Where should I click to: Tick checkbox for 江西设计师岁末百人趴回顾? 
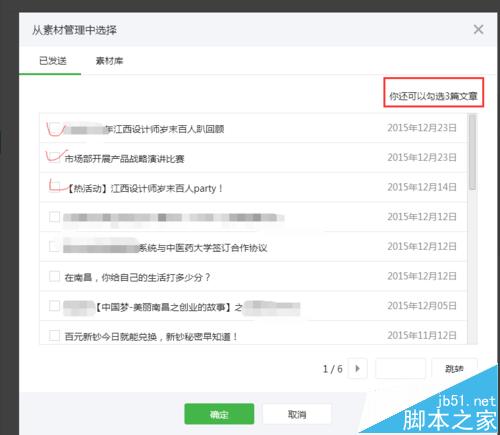pyautogui.click(x=55, y=129)
